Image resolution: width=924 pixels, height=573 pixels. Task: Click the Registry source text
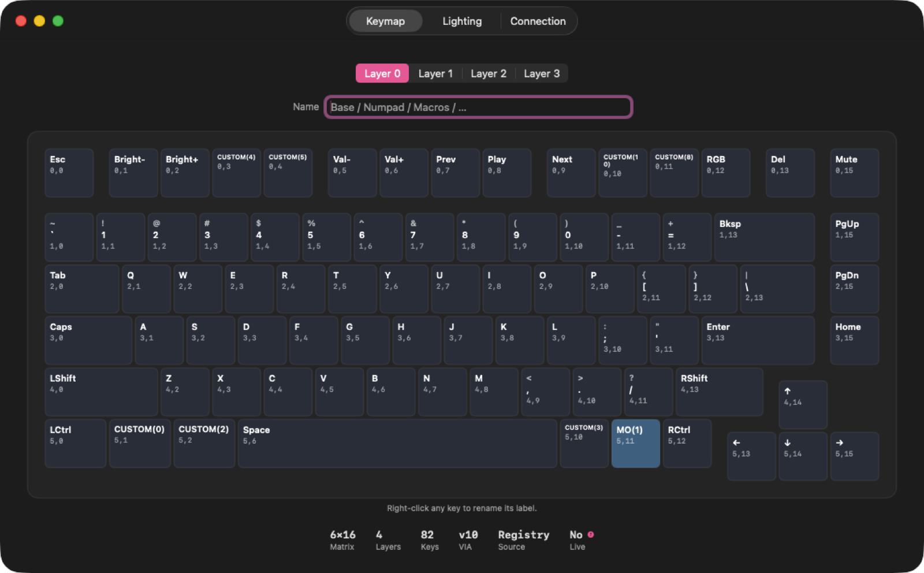coord(524,535)
